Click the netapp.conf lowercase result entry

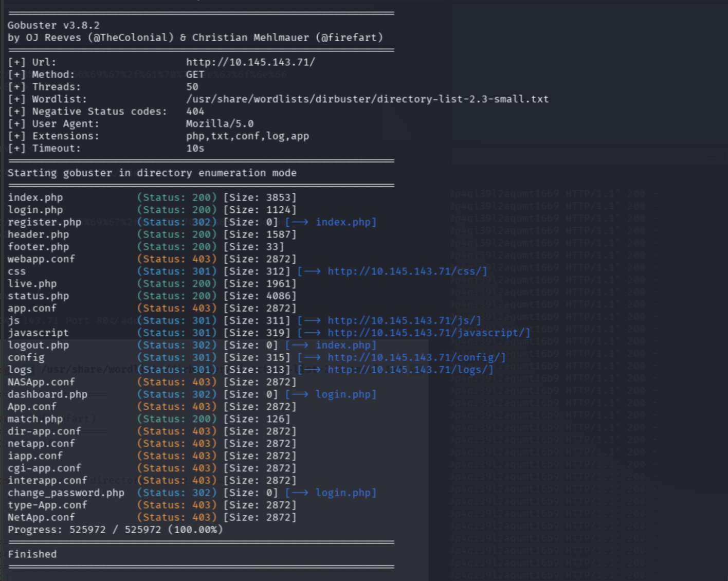(x=41, y=444)
